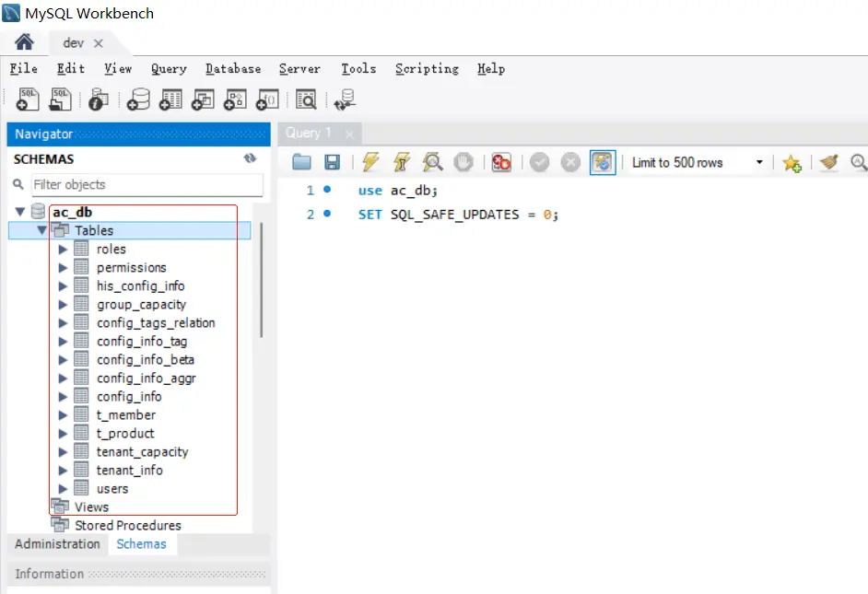This screenshot has width=868, height=594.
Task: Beautify the SQL with the broom icon
Action: (x=828, y=162)
